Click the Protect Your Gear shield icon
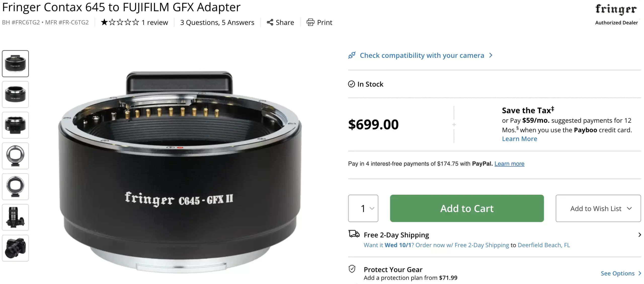This screenshot has height=284, width=644. tap(352, 269)
